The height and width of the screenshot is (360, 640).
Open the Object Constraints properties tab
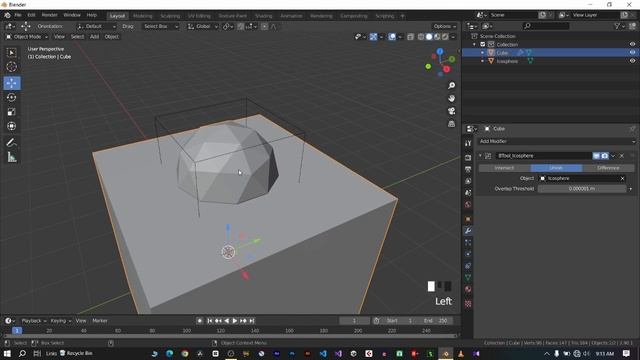click(468, 266)
